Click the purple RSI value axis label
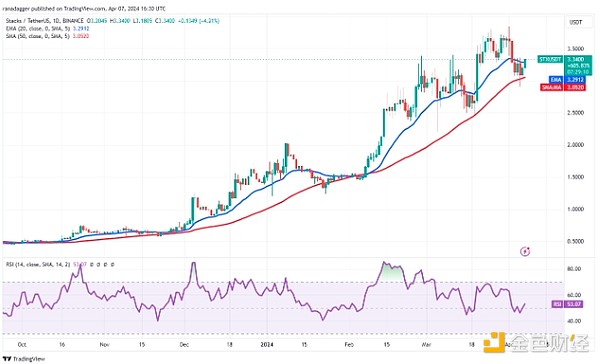 coord(567,304)
